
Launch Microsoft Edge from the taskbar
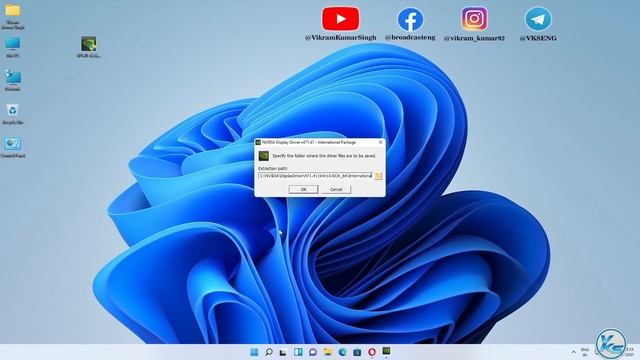pos(342,352)
